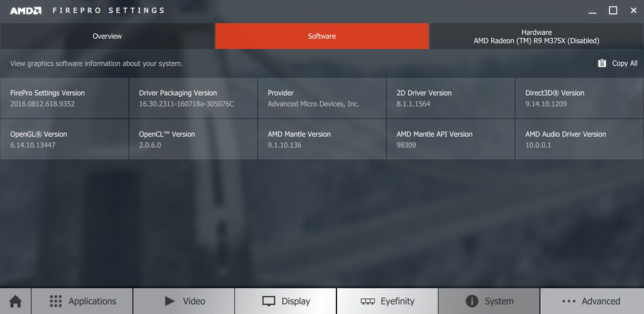Click the Advanced three-dots icon
This screenshot has width=644, height=314.
click(x=569, y=301)
